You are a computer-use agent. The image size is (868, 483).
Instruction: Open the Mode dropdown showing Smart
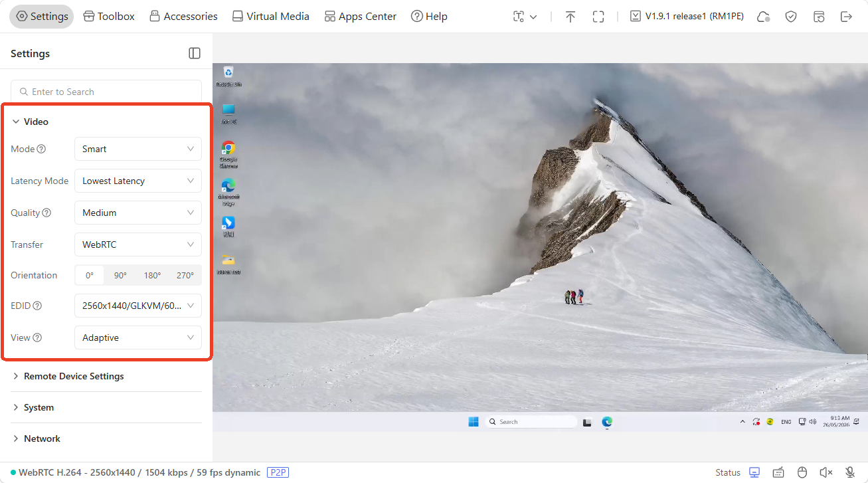pos(138,149)
